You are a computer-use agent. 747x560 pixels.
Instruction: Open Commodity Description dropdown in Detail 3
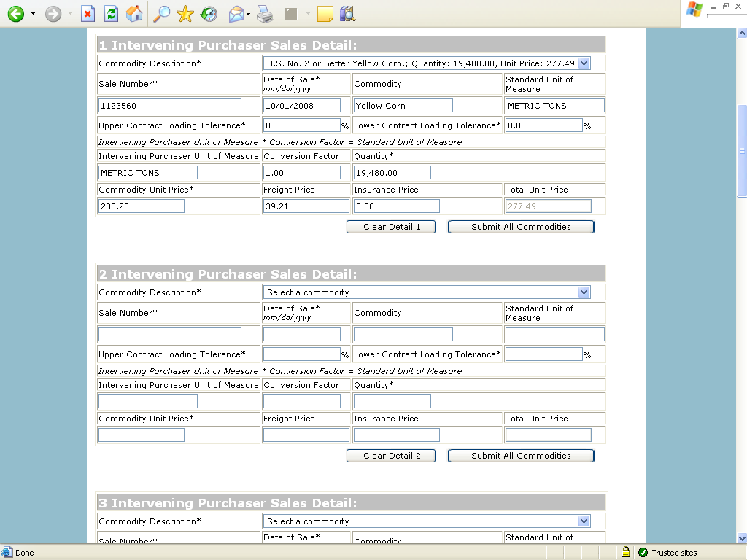[x=584, y=521]
